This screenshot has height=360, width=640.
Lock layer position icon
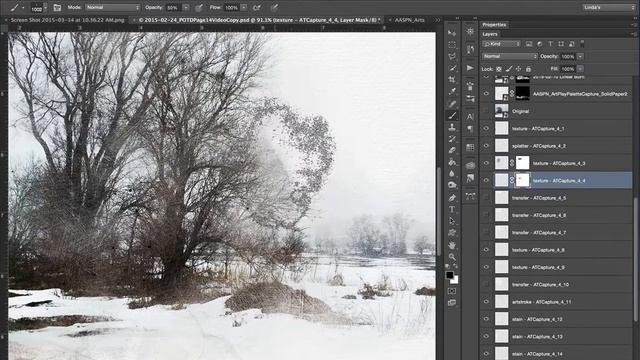pos(518,69)
